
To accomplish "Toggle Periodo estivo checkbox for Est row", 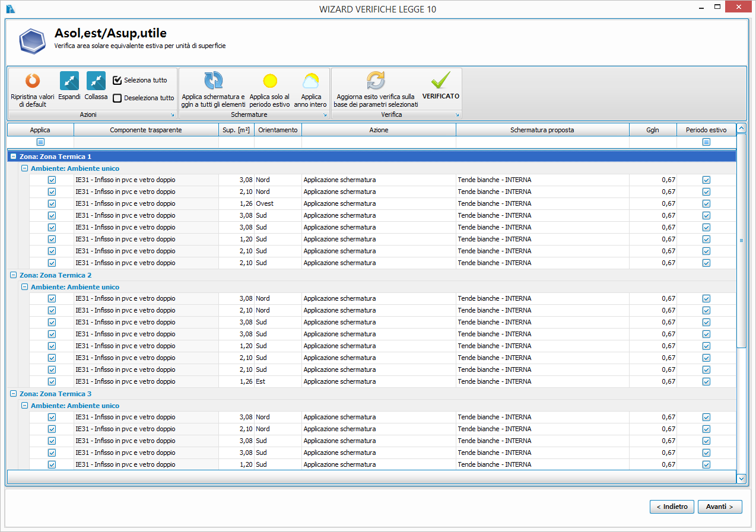I will coord(706,381).
